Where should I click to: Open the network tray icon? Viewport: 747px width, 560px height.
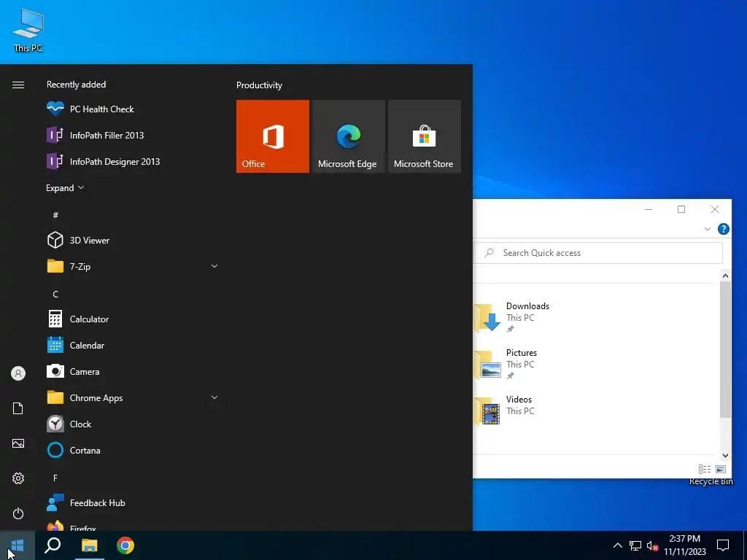[x=635, y=545]
